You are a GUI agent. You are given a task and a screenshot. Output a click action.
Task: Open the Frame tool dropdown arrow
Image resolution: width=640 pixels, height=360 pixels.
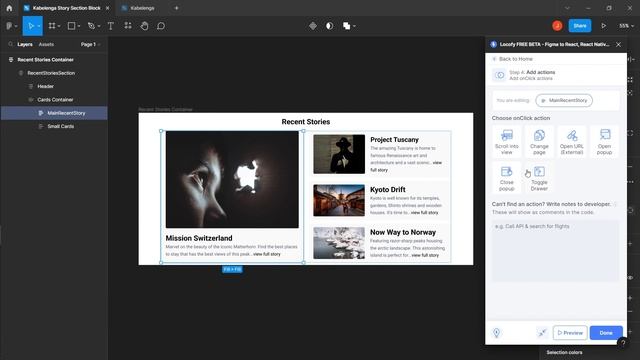coord(59,26)
